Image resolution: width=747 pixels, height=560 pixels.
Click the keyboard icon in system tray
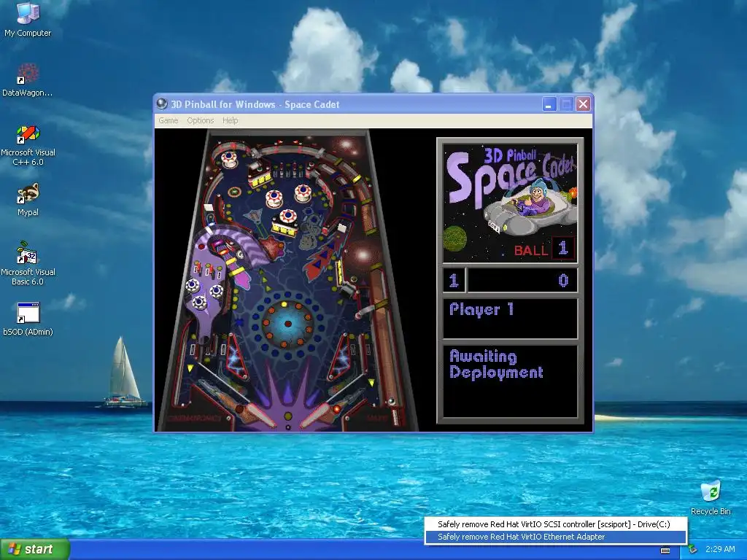click(x=665, y=551)
